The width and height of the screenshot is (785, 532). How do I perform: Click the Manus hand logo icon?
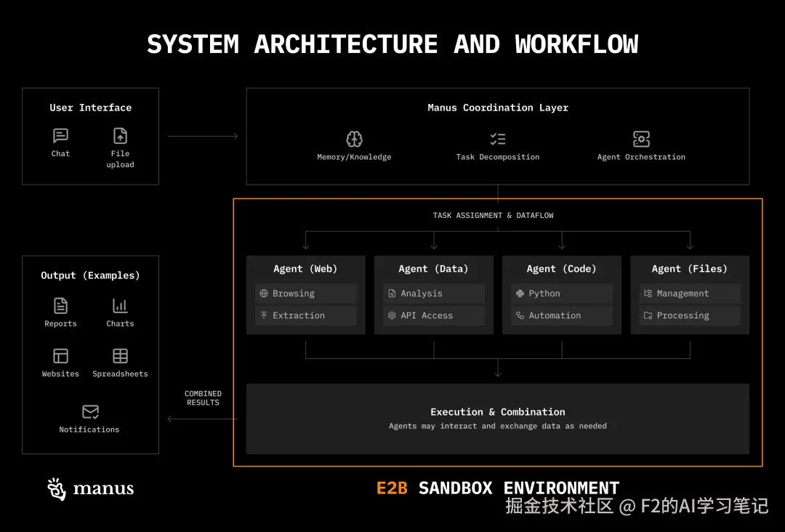point(57,489)
